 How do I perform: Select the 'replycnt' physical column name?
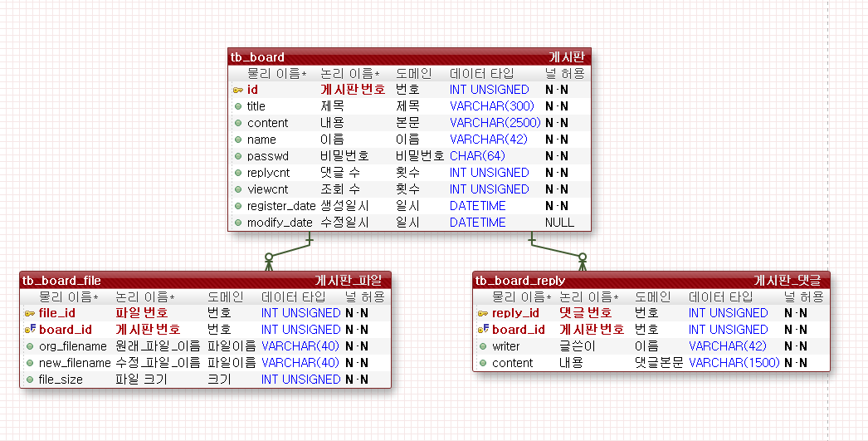point(269,173)
